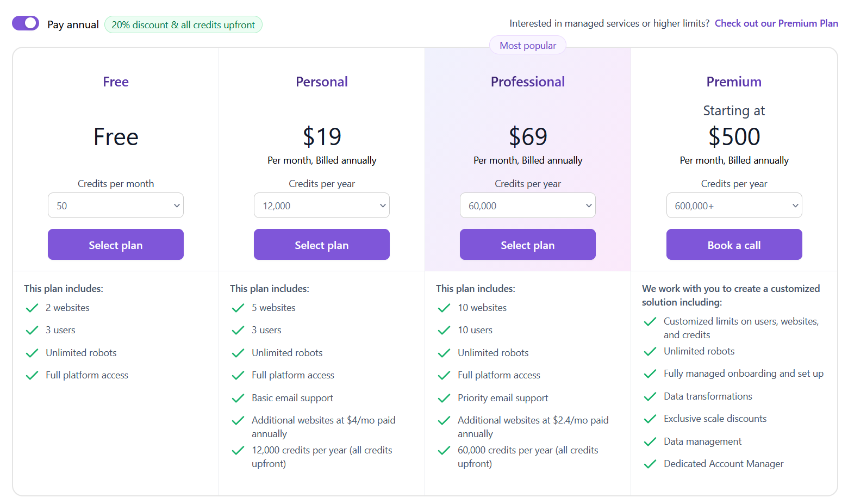Click the checkmark next to 'Exclusive scale discounts'
This screenshot has height=504, width=848.
(x=650, y=419)
